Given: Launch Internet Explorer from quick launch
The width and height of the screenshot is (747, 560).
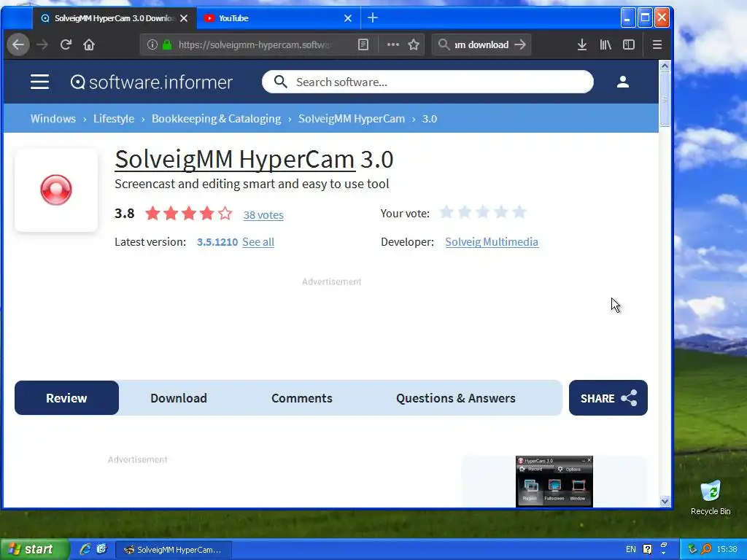Looking at the screenshot, I should pos(85,550).
